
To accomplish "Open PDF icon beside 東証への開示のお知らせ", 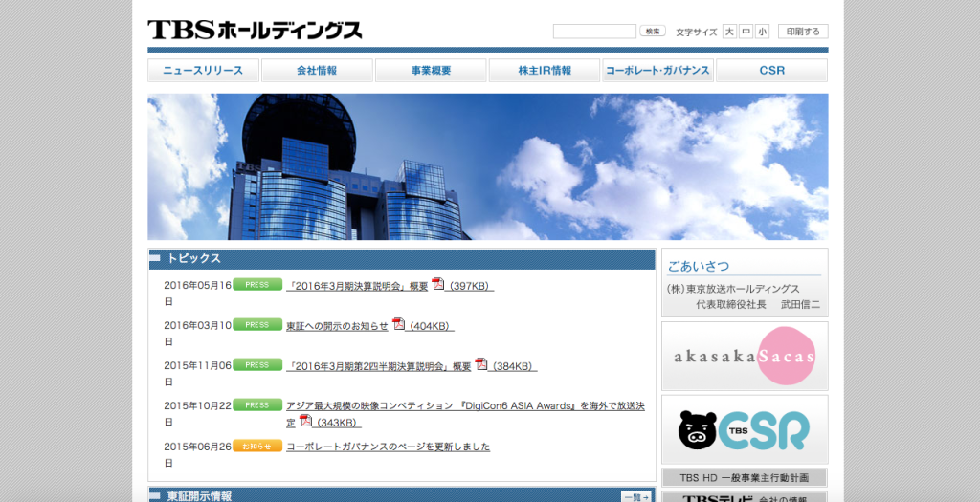I will (x=398, y=324).
